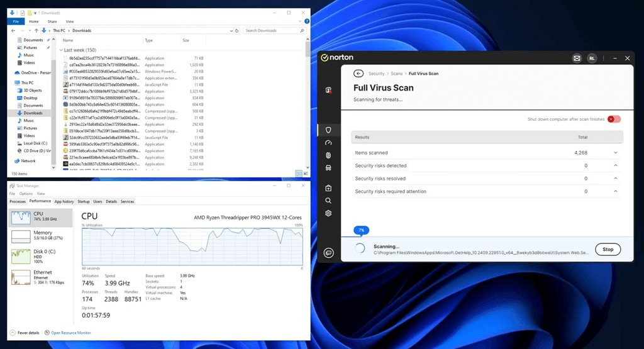644x349 pixels.
Task: Collapse Security risks detected row
Action: tap(615, 165)
